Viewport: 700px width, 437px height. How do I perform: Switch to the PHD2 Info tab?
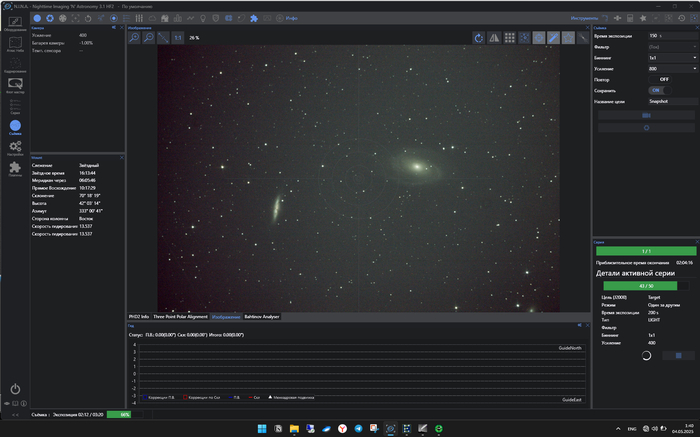(x=138, y=316)
